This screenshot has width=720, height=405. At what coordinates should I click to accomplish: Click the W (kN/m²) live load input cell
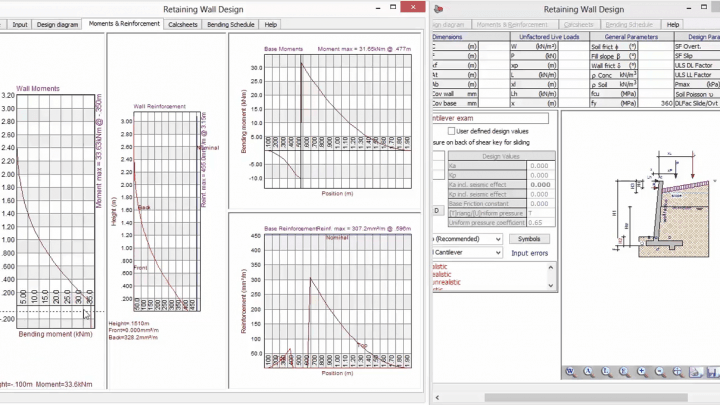(574, 46)
